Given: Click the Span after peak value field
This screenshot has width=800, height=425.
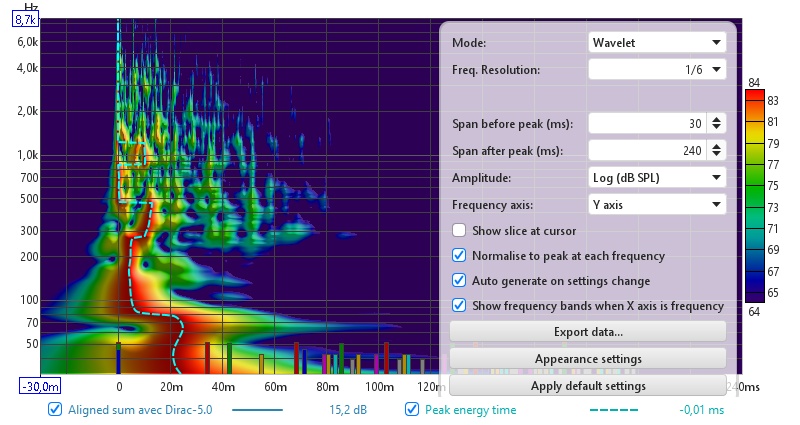Looking at the screenshot, I should coord(647,151).
